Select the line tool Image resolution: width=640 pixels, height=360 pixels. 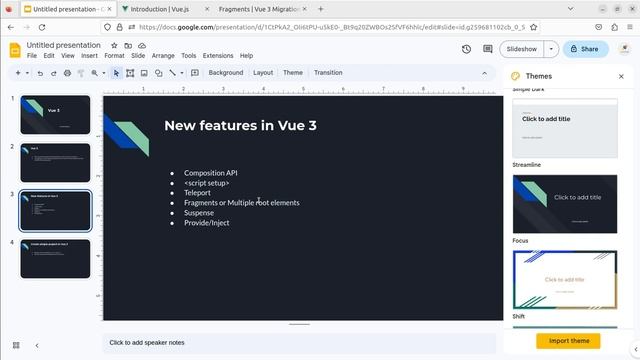tap(173, 73)
